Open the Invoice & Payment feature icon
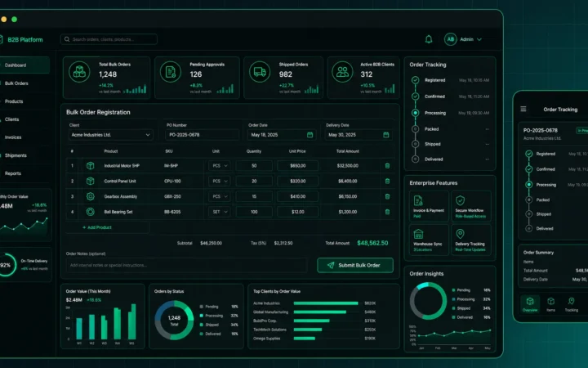This screenshot has height=368, width=588. tap(418, 200)
